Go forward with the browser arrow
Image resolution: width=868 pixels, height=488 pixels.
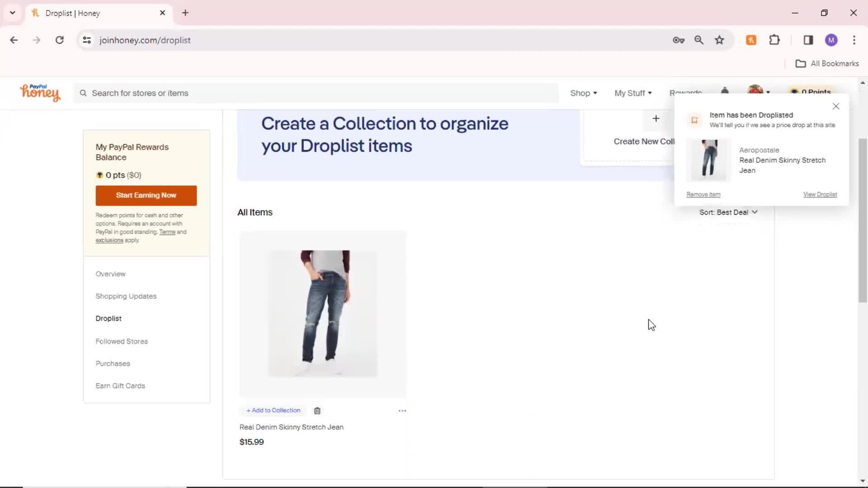[x=37, y=40]
